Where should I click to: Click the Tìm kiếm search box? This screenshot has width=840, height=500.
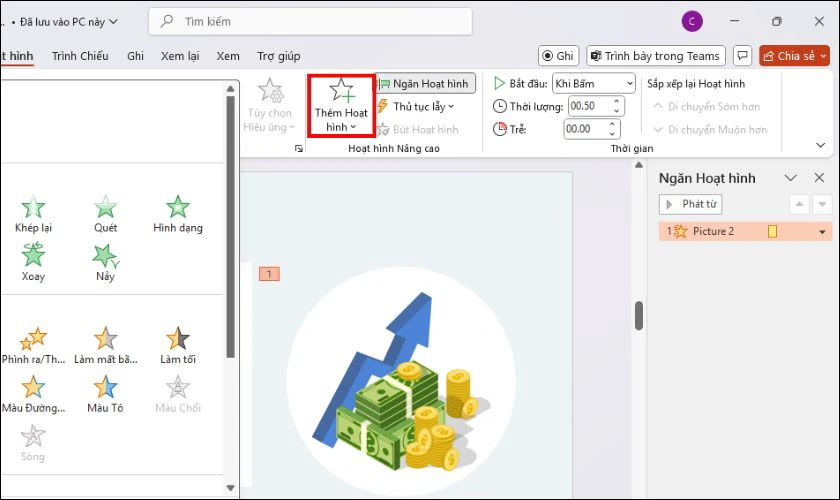(x=310, y=21)
